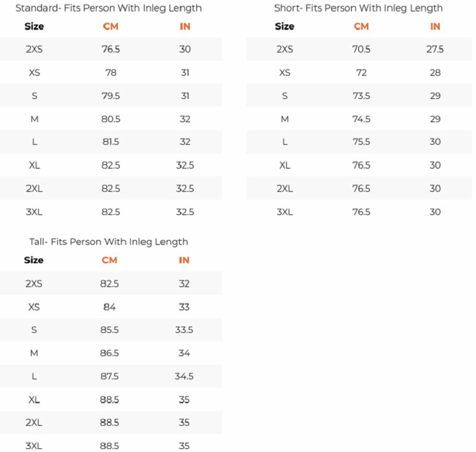This screenshot has width=476, height=452.
Task: Click the Short inleg length table heading
Action: [x=358, y=8]
